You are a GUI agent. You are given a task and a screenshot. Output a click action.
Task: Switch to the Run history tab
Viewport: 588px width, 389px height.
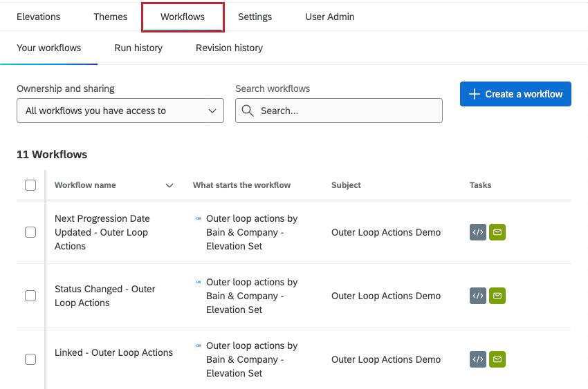click(x=138, y=48)
